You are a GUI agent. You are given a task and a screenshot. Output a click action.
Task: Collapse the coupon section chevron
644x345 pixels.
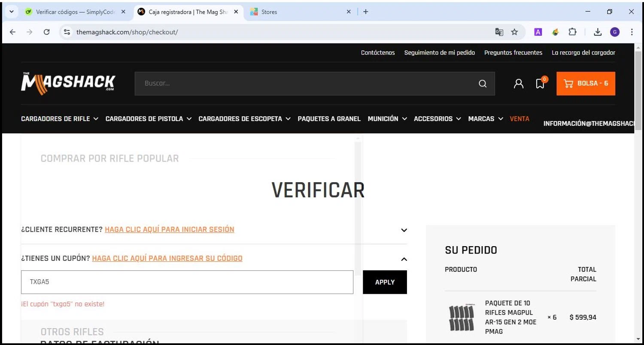[x=404, y=259]
